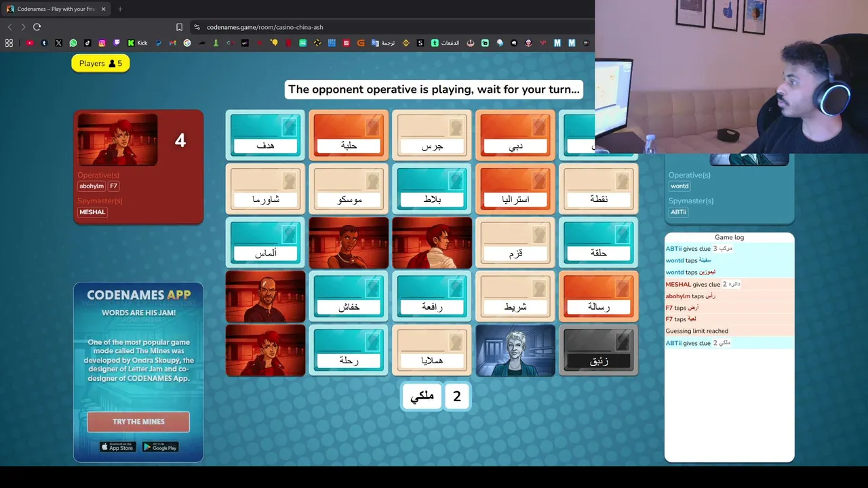Image resolution: width=868 pixels, height=488 pixels.
Task: Tap the حلبة word card
Action: [349, 135]
